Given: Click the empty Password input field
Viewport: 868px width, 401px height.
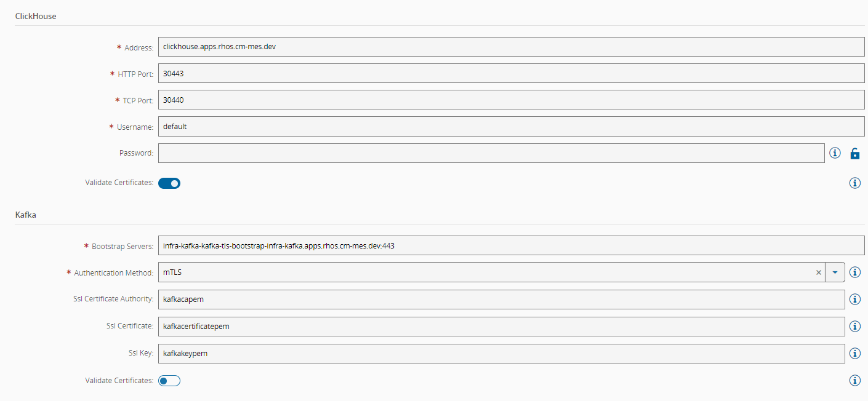Looking at the screenshot, I should point(491,153).
